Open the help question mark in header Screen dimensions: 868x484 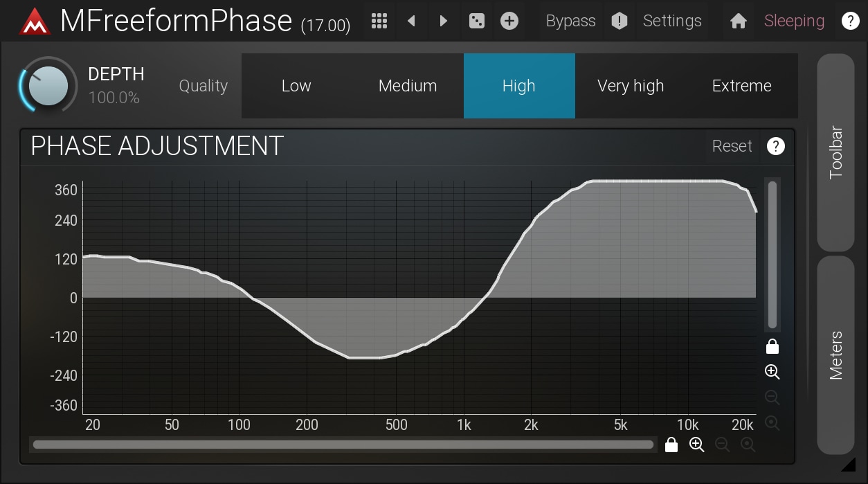850,21
